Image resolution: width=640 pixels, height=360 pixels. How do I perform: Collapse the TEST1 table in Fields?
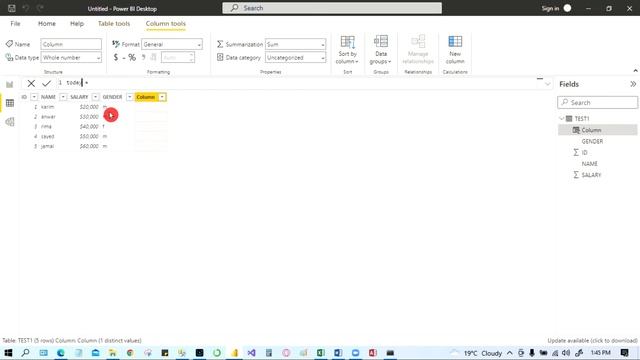pyautogui.click(x=562, y=118)
